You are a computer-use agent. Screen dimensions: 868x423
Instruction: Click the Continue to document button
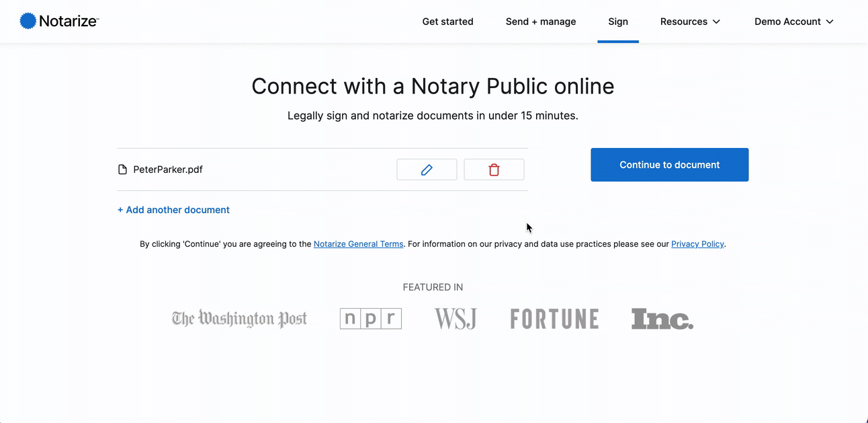(x=669, y=164)
